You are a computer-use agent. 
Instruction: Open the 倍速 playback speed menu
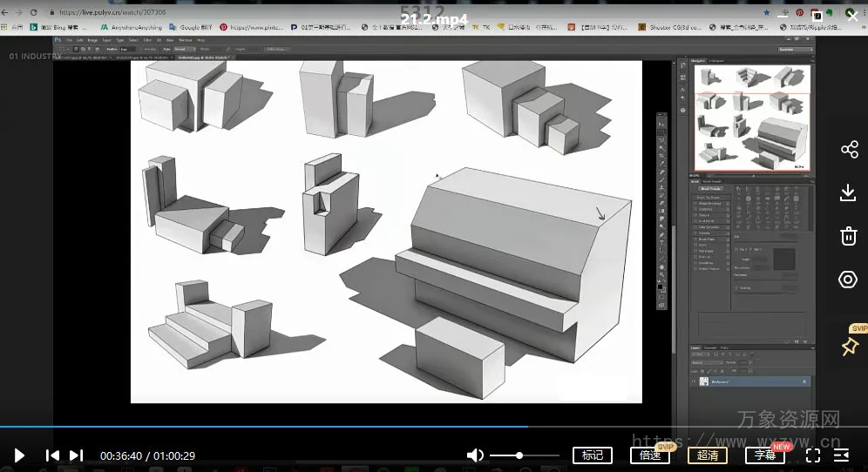point(650,455)
